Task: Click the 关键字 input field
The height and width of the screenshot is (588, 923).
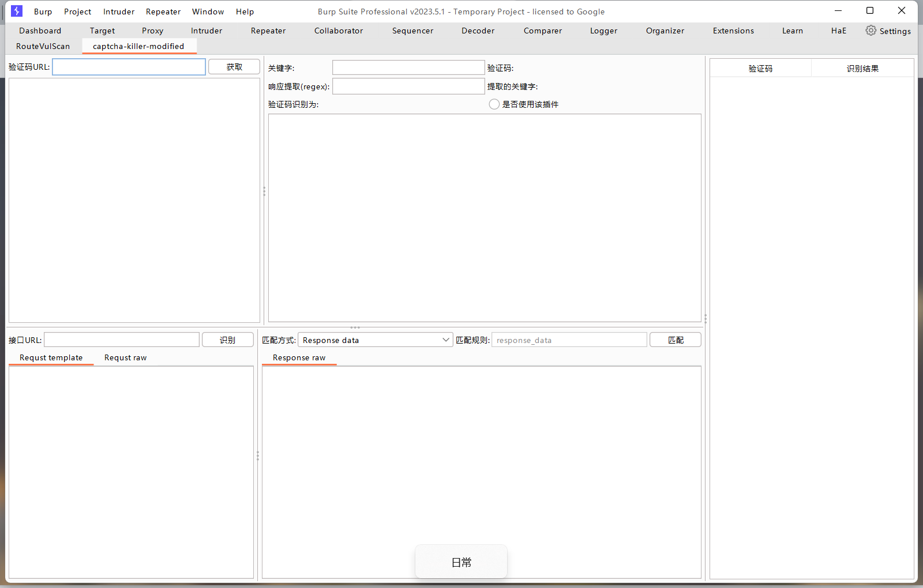Action: [408, 67]
